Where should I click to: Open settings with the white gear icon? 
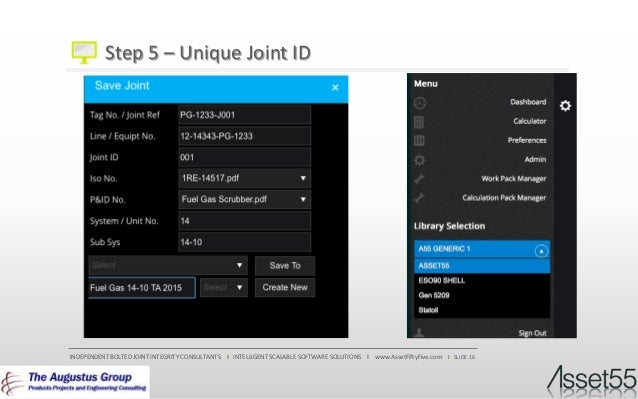tap(565, 106)
